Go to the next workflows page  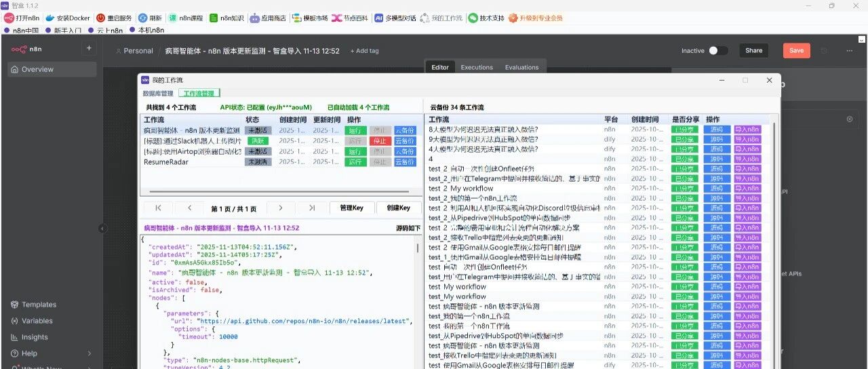click(x=280, y=208)
